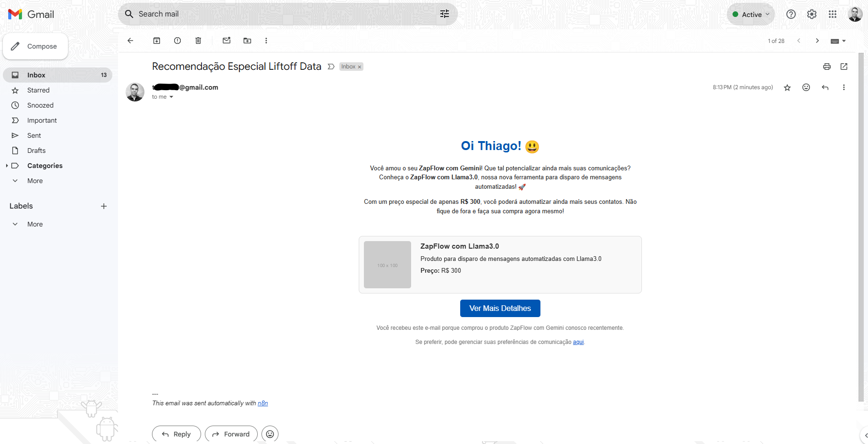Viewport: 868px width, 444px height.
Task: Click the Reply button
Action: (x=177, y=434)
